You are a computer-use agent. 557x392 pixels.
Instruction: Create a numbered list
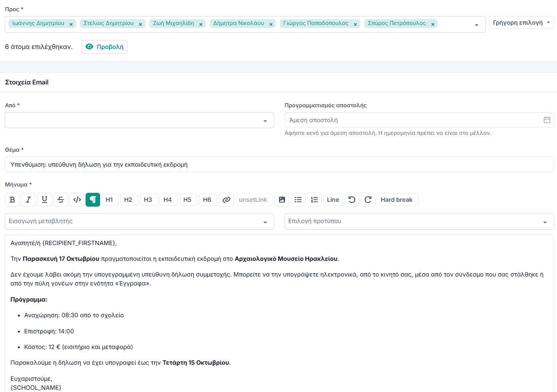(314, 200)
